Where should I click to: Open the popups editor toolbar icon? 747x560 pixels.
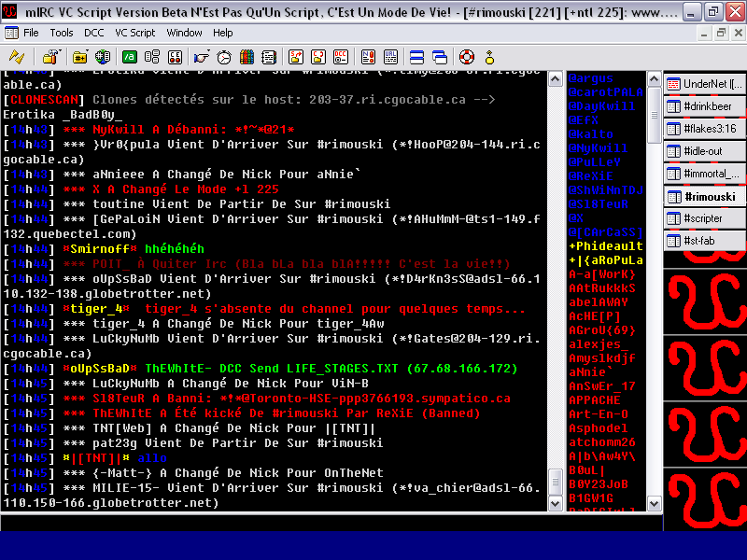152,57
